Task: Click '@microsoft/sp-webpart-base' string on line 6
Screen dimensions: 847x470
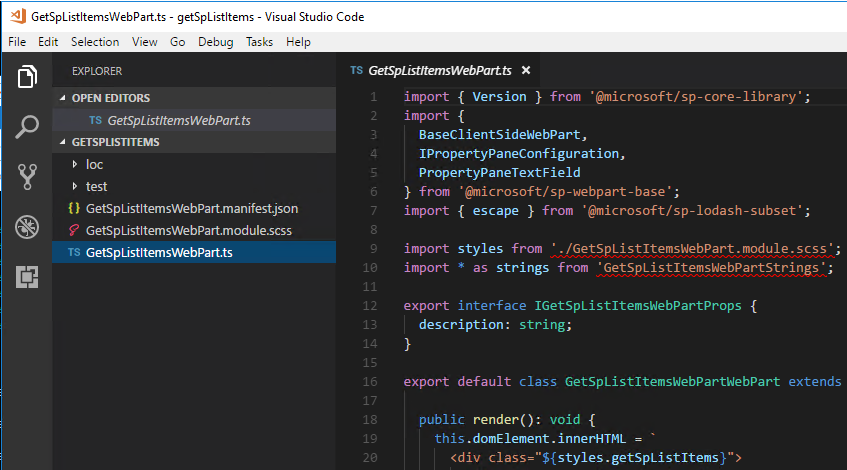Action: pyautogui.click(x=566, y=191)
